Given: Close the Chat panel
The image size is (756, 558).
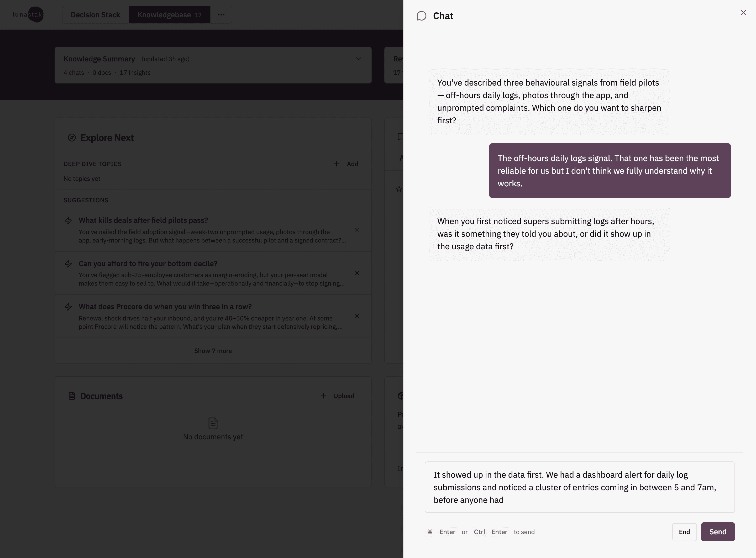Looking at the screenshot, I should (x=743, y=13).
